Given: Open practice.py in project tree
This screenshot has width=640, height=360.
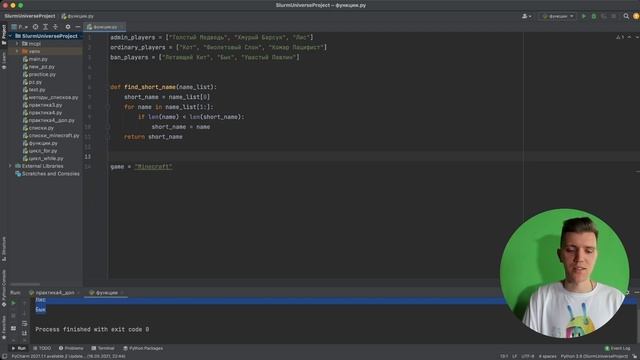Looking at the screenshot, I should click(42, 75).
